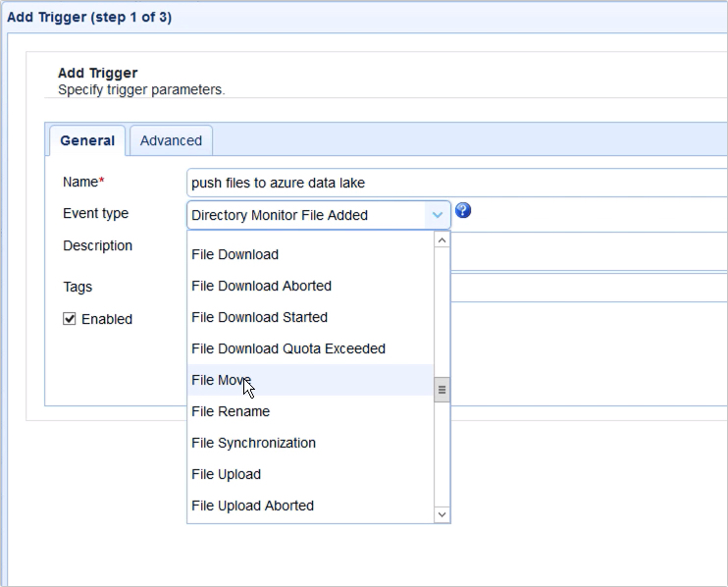Select File Upload Aborted option
The image size is (728, 587).
253,506
